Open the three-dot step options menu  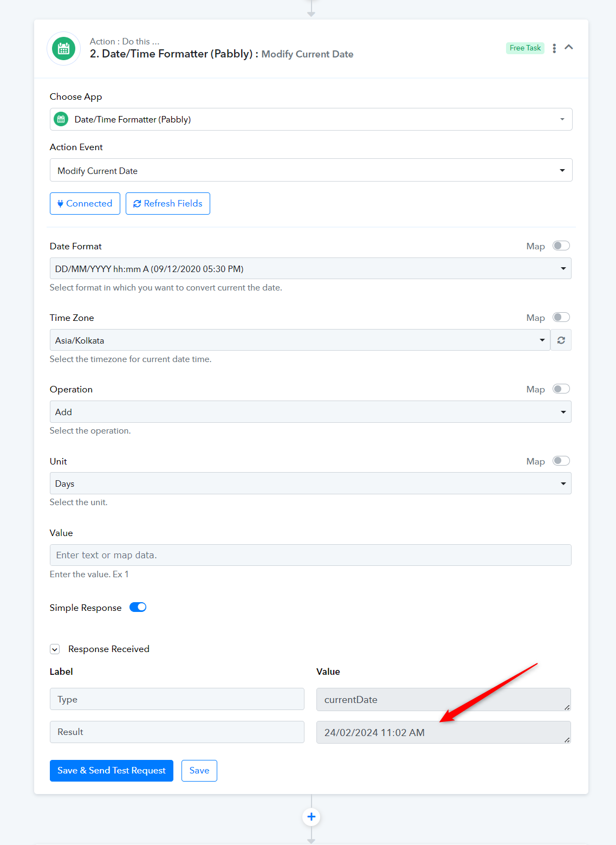(554, 48)
